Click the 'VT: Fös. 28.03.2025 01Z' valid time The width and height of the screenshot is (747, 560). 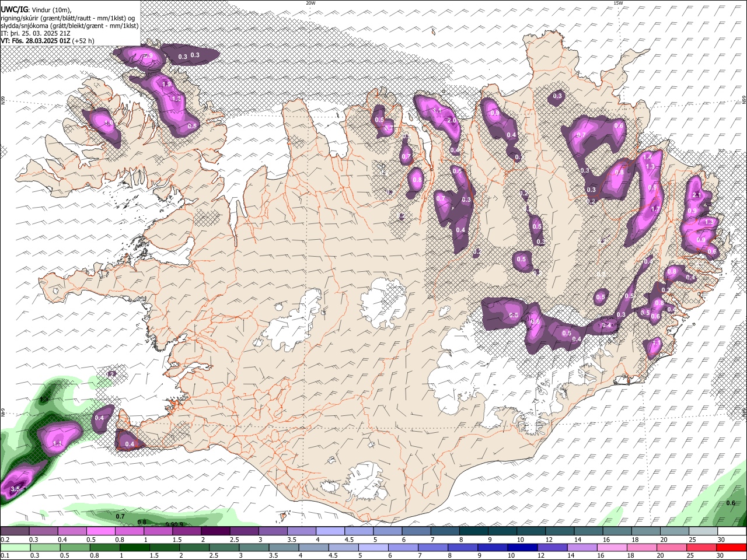(x=36, y=41)
